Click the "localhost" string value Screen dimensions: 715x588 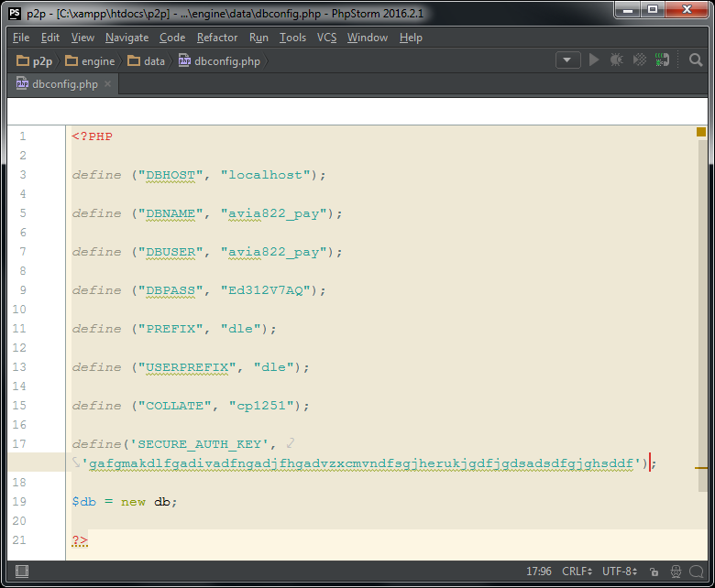tap(266, 175)
